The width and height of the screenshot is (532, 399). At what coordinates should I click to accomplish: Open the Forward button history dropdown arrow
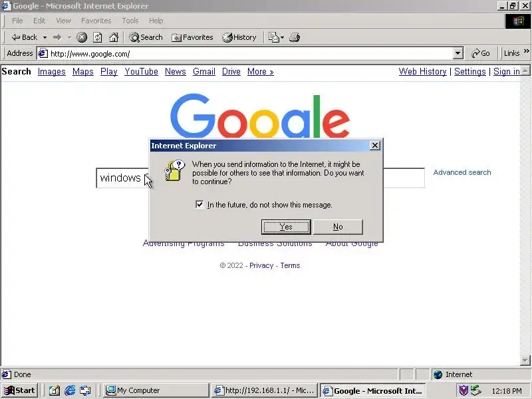[x=69, y=37]
